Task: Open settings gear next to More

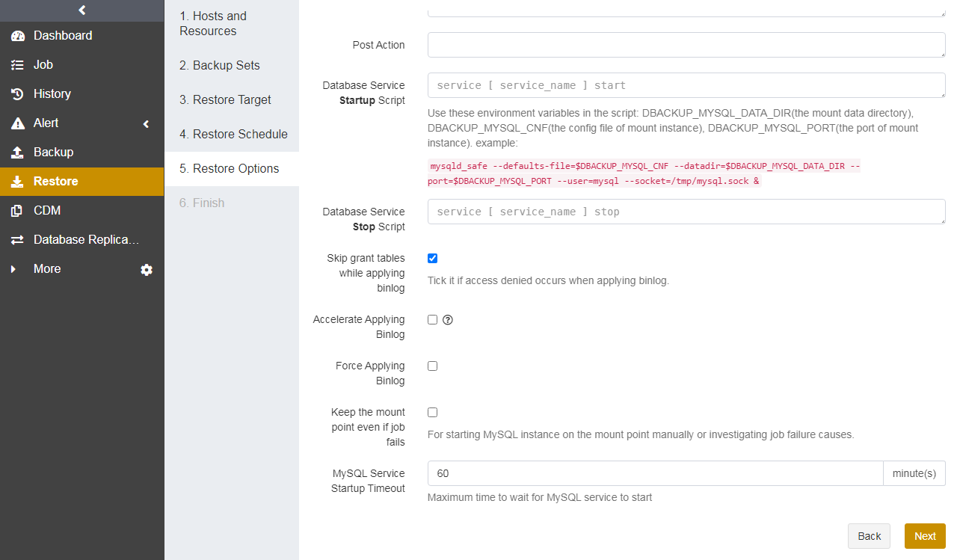Action: point(147,270)
